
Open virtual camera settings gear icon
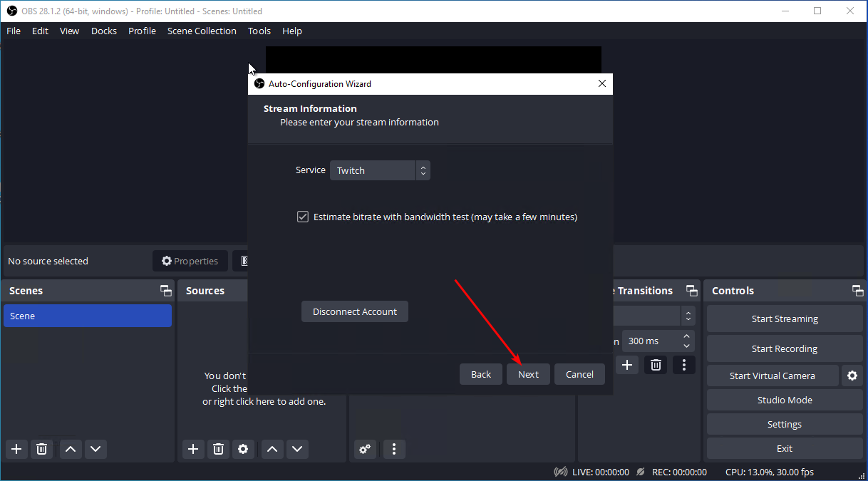coord(852,376)
